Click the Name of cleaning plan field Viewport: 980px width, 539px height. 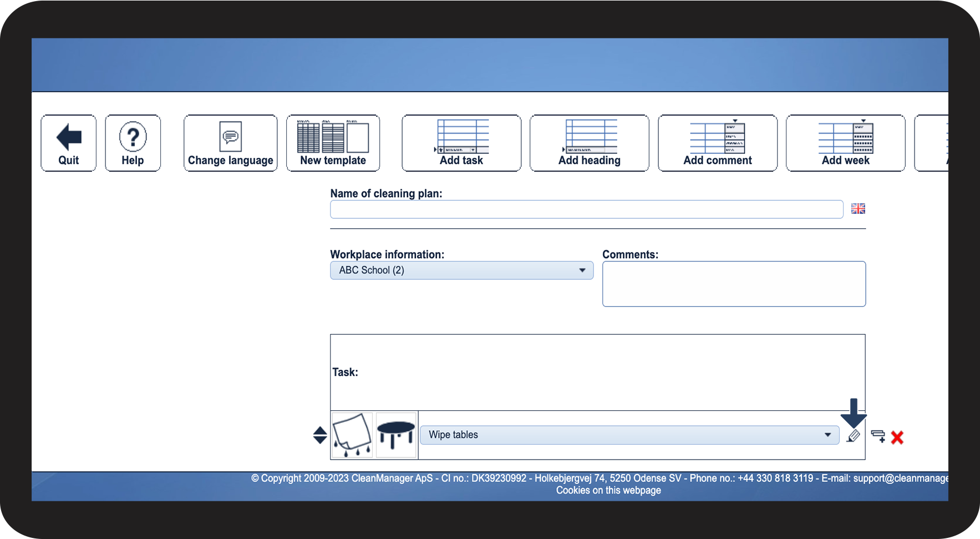[x=586, y=209]
